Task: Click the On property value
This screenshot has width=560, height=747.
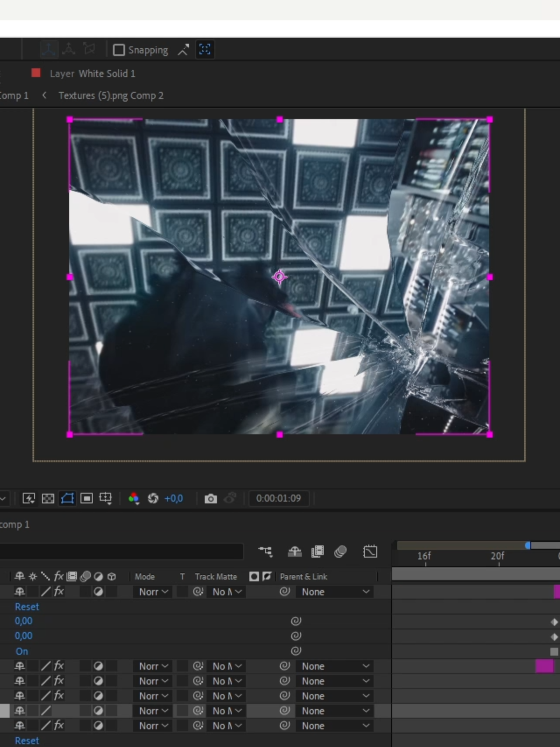Action: click(22, 651)
